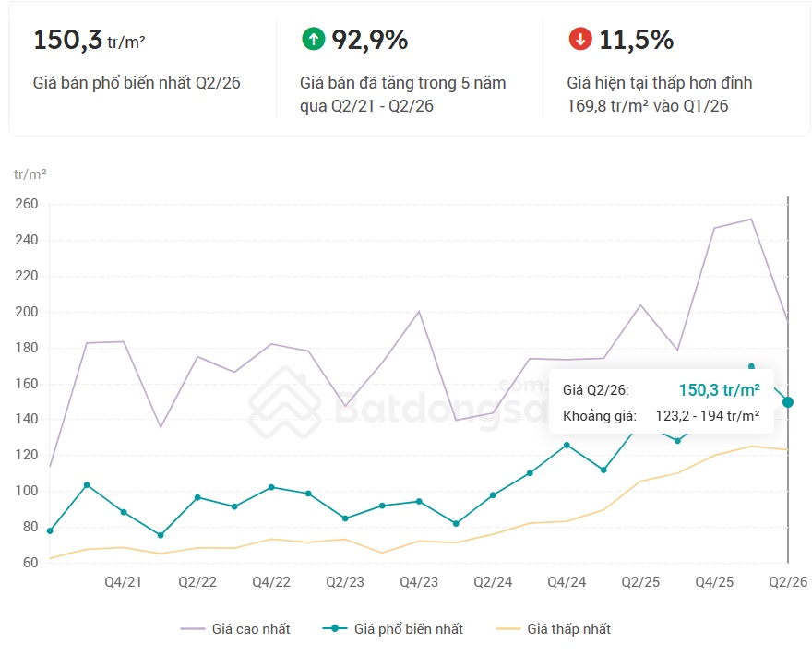Image resolution: width=812 pixels, height=655 pixels.
Task: Click the teal data point above Q4/24
Action: (567, 446)
